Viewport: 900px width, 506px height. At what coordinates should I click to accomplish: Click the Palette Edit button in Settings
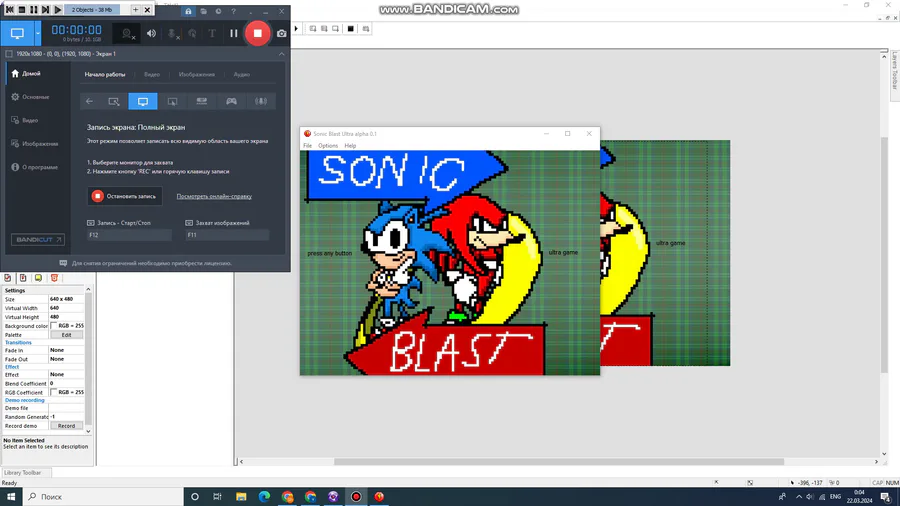67,335
